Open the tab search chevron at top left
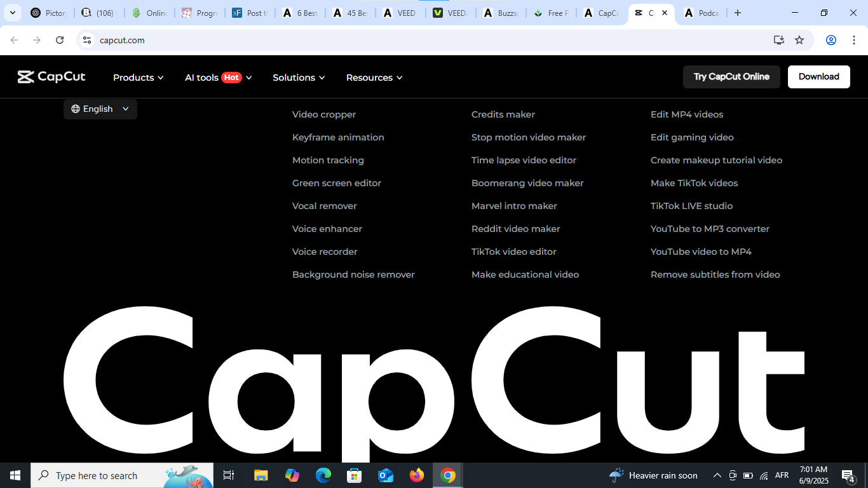Screen dimensions: 868x488 (x=12, y=13)
